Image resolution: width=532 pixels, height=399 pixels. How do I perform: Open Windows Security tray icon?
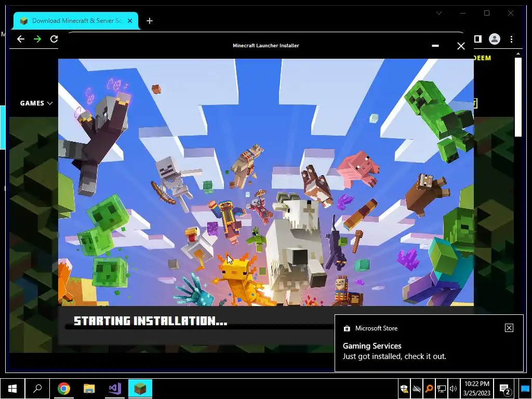404,389
